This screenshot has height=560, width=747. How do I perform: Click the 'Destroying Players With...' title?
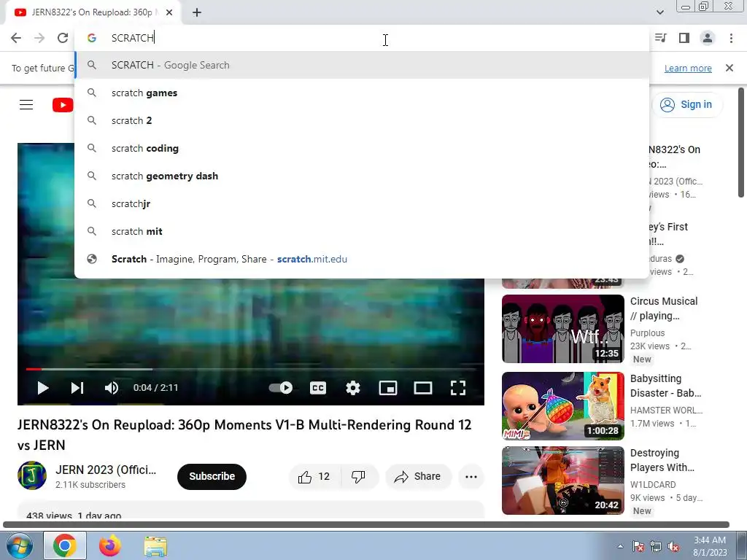coord(662,460)
